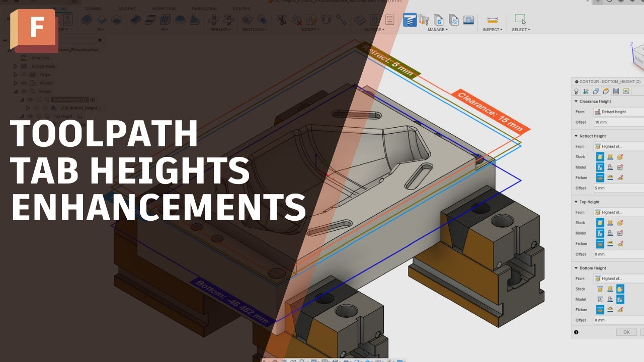Open the Tool tab in Contour dialog
This screenshot has width=644, height=362.
(x=577, y=92)
